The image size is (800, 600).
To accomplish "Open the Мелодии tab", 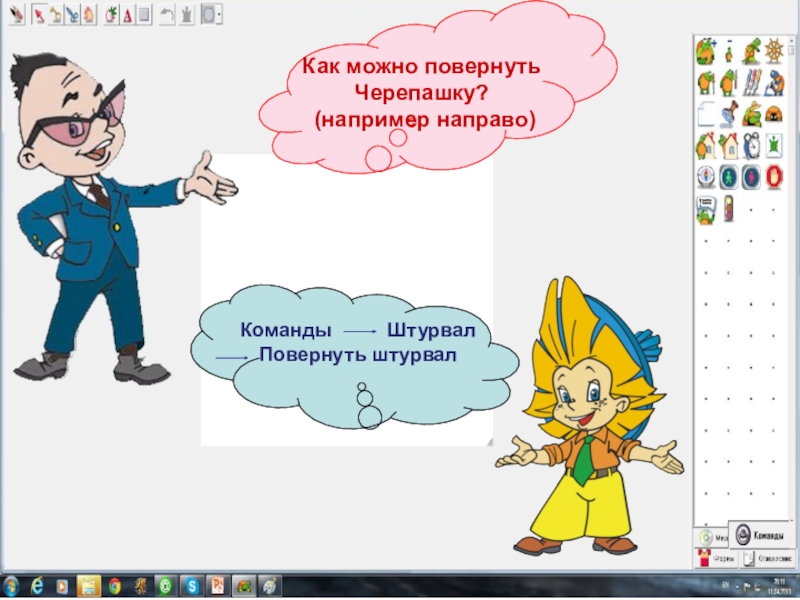I will coord(712,538).
